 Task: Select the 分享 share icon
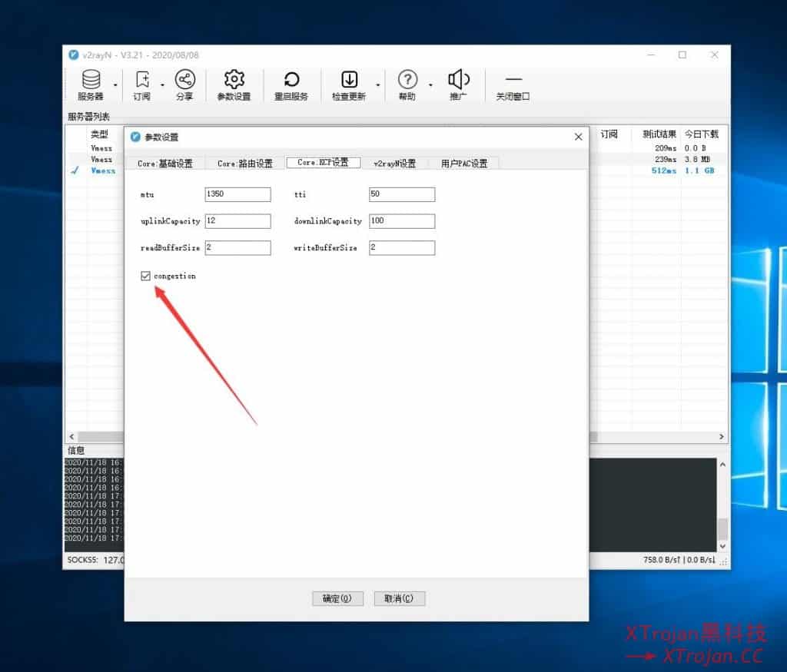click(x=184, y=79)
